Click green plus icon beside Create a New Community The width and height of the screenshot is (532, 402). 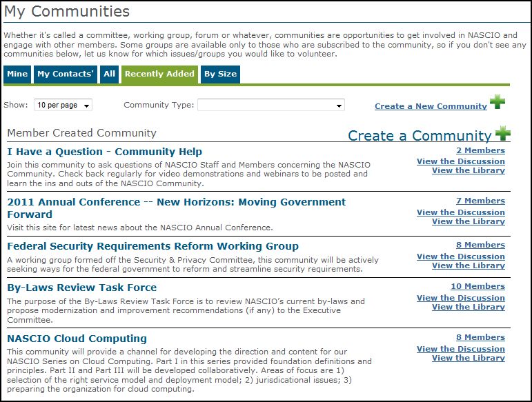click(497, 101)
